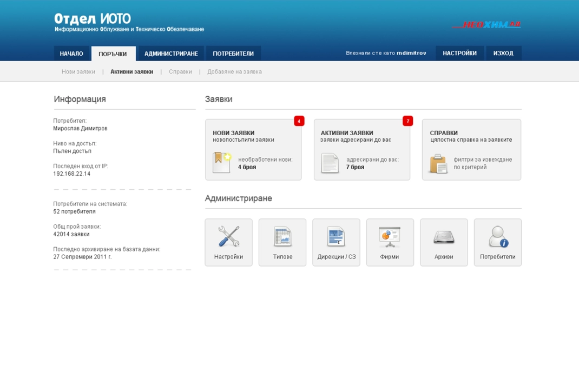Image resolution: width=579 pixels, height=392 pixels.
Task: Open the Типове spreadsheet icon
Action: click(x=282, y=237)
